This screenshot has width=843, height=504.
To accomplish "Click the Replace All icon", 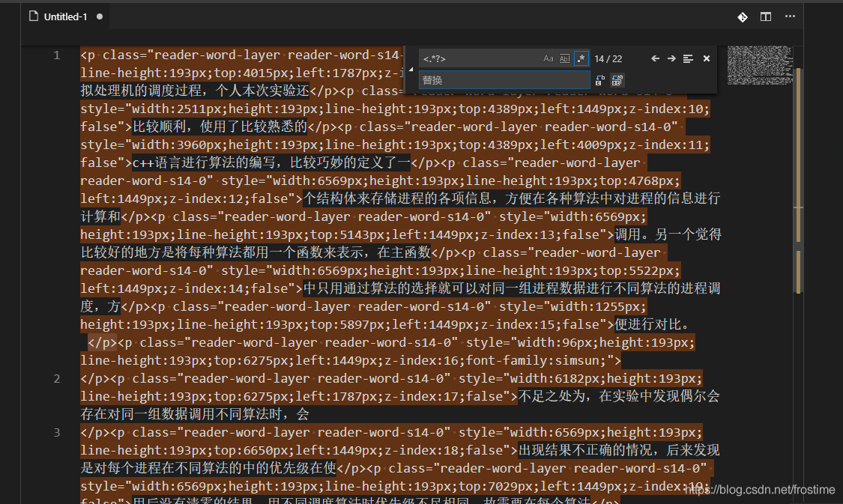I will coord(617,80).
